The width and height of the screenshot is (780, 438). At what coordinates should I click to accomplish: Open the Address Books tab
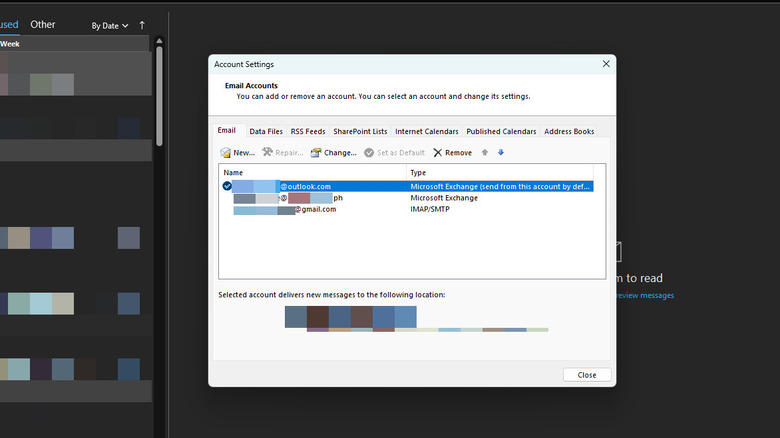coord(569,131)
